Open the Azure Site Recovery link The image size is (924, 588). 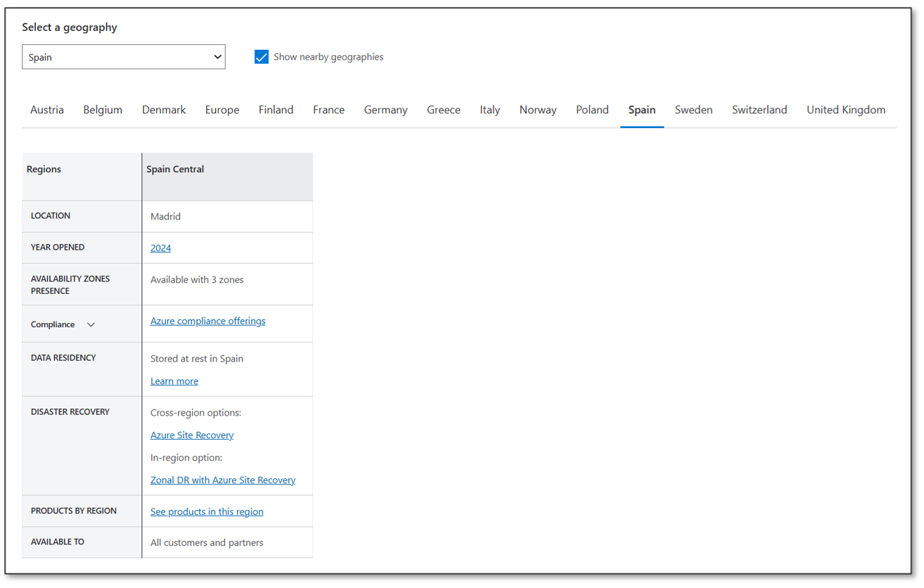pos(192,435)
